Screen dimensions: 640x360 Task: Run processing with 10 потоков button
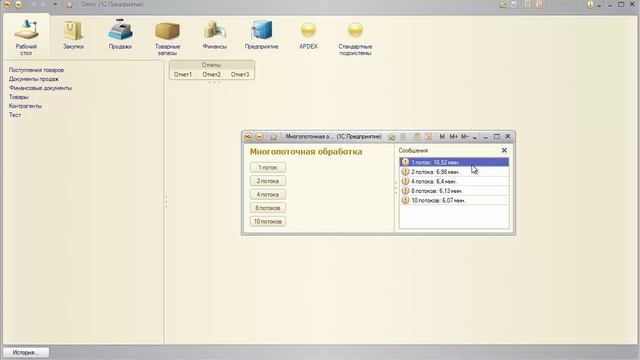coord(268,221)
